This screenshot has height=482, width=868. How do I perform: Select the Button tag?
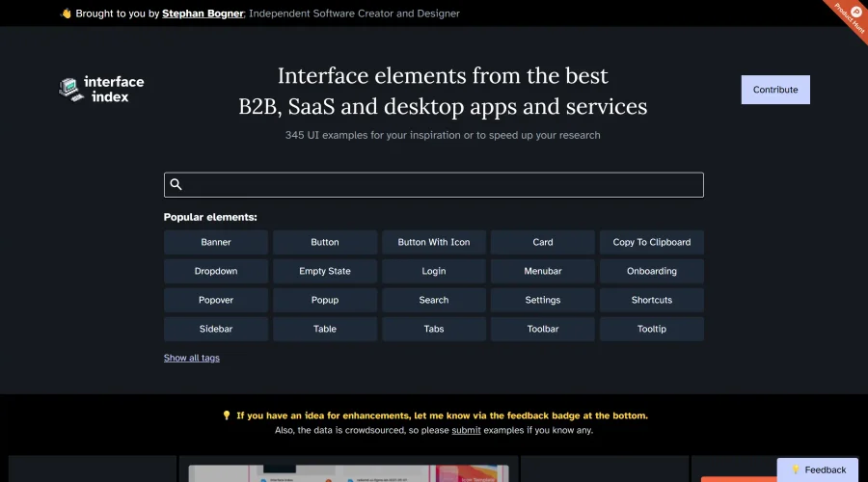[325, 242]
